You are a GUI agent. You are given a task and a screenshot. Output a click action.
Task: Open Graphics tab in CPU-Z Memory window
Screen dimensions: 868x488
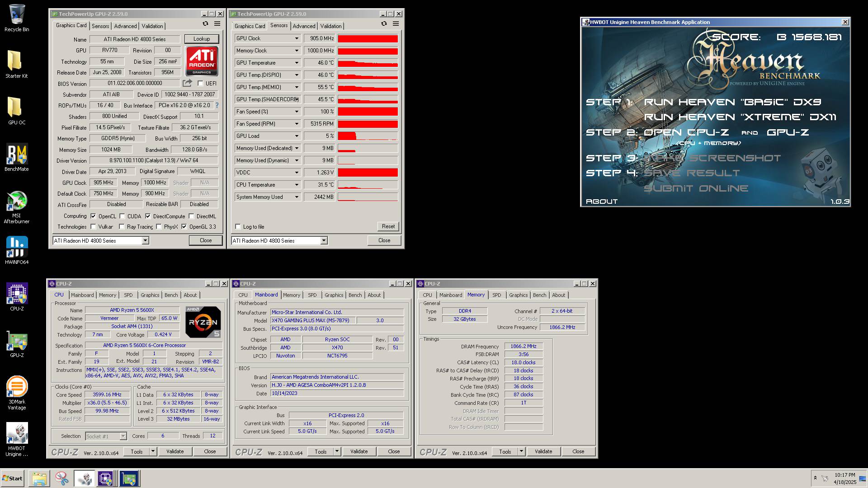tap(518, 295)
